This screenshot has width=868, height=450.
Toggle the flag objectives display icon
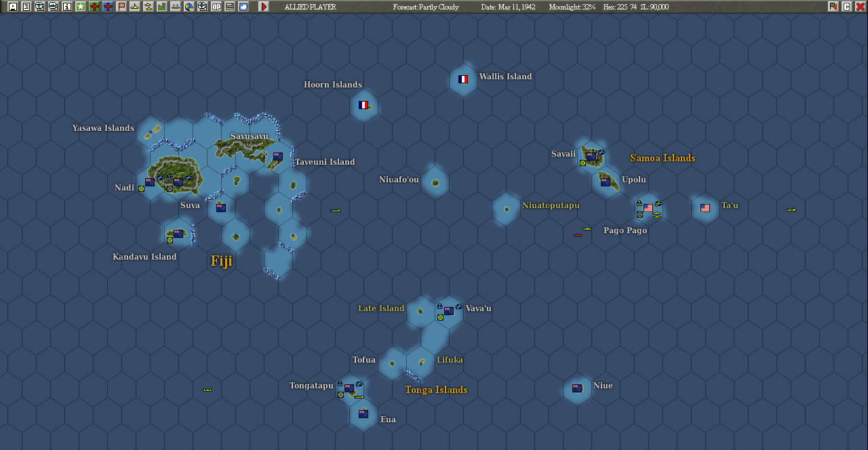click(121, 7)
